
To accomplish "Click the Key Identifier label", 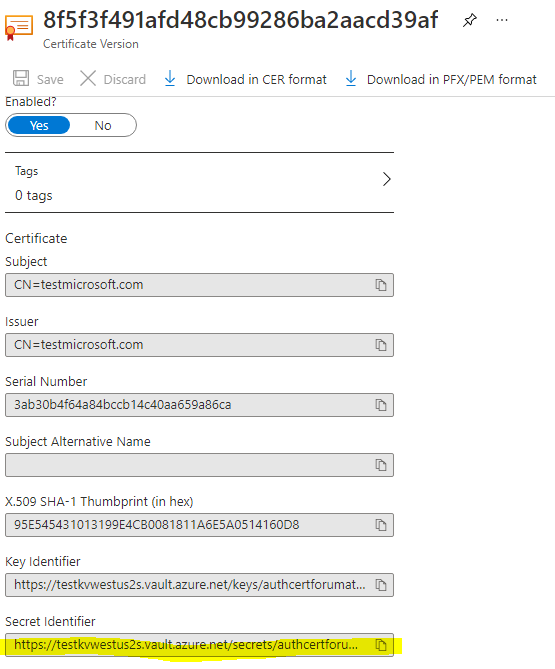I will (x=43, y=561).
